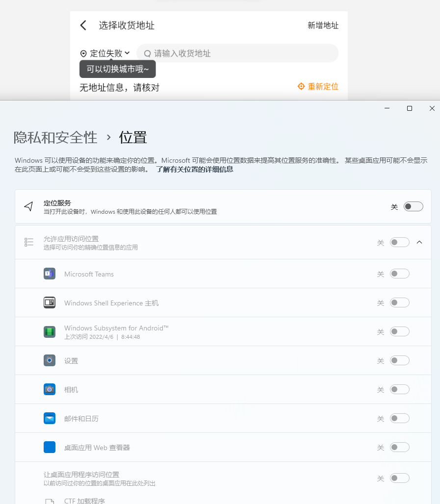The height and width of the screenshot is (504, 440).
Task: Collapse the 允许应用访问位置 section chevron
Action: coord(419,242)
